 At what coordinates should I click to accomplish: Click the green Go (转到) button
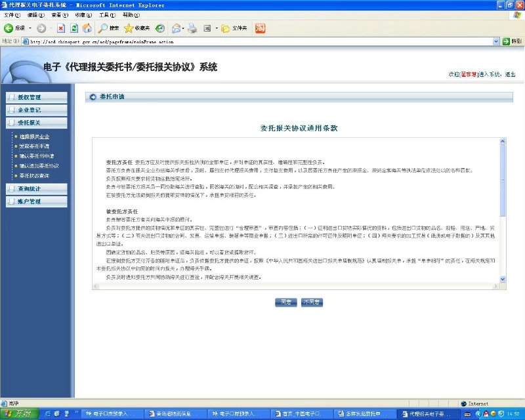(x=512, y=41)
